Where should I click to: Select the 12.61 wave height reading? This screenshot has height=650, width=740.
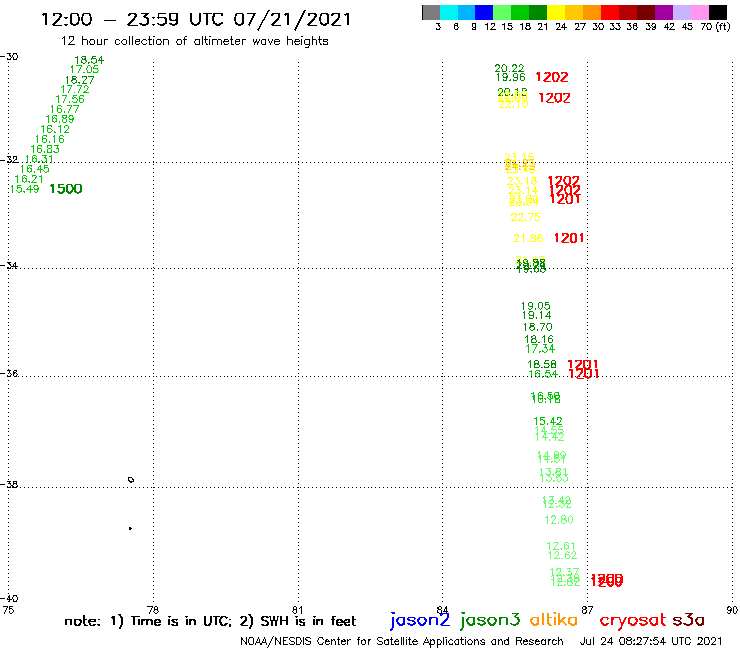561,547
